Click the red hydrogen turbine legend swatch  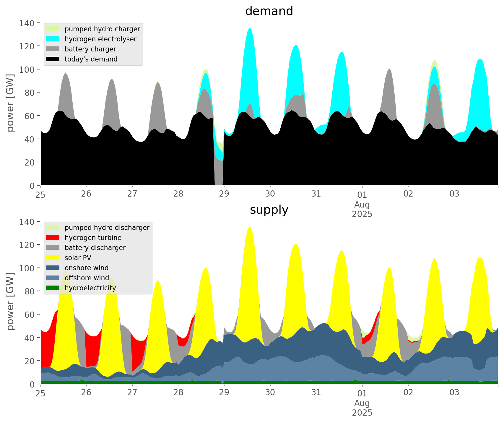coord(53,238)
